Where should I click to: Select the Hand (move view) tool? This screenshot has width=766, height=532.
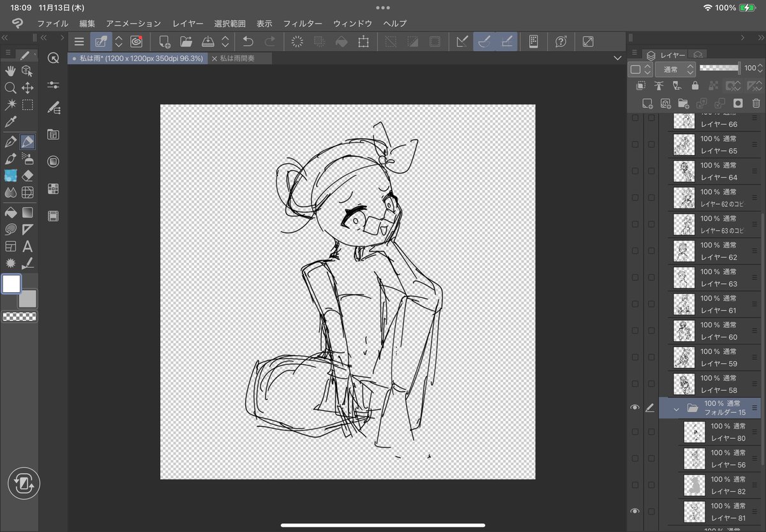coord(10,70)
